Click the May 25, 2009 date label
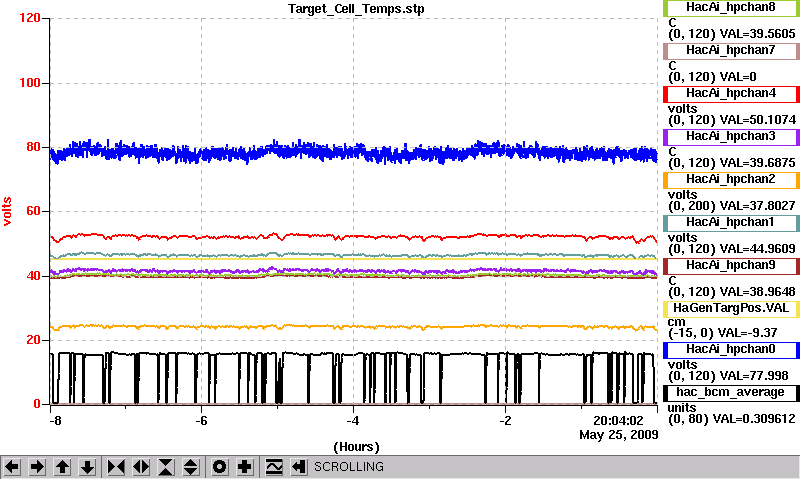Image resolution: width=800 pixels, height=479 pixels. (618, 435)
